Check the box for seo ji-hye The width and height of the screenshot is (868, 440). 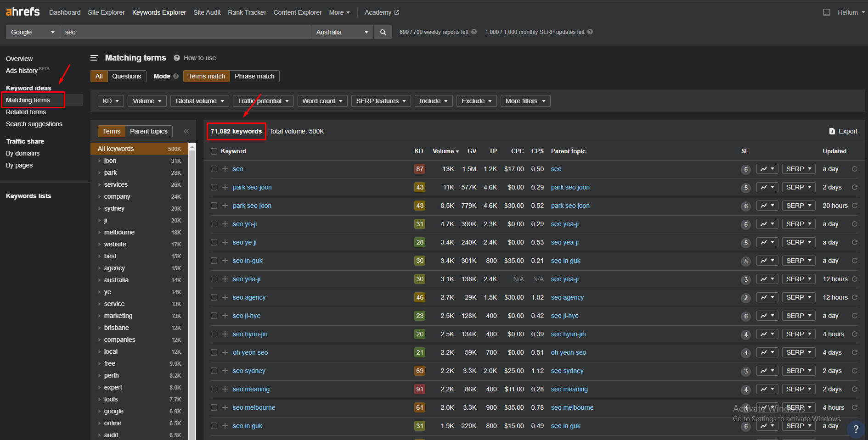click(x=214, y=316)
